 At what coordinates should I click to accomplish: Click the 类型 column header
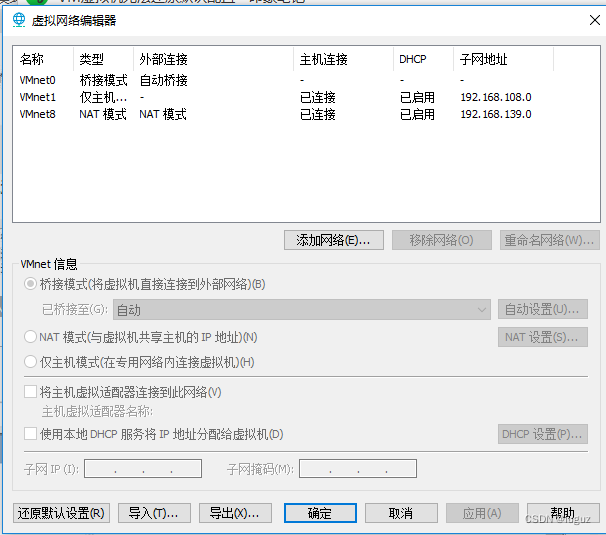(103, 59)
